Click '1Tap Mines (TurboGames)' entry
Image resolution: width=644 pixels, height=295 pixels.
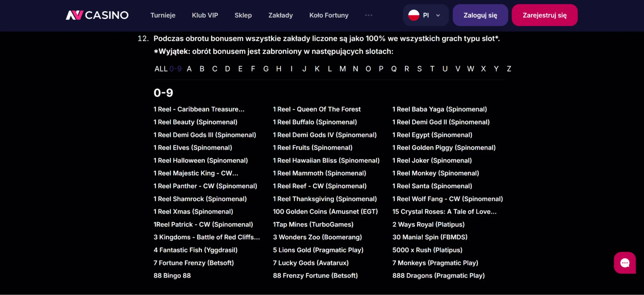[x=313, y=224]
